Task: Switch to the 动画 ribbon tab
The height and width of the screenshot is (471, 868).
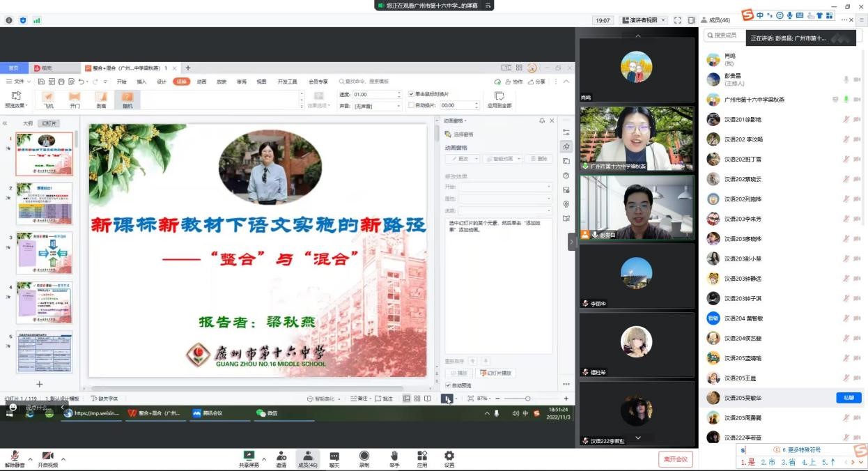Action: tap(201, 82)
